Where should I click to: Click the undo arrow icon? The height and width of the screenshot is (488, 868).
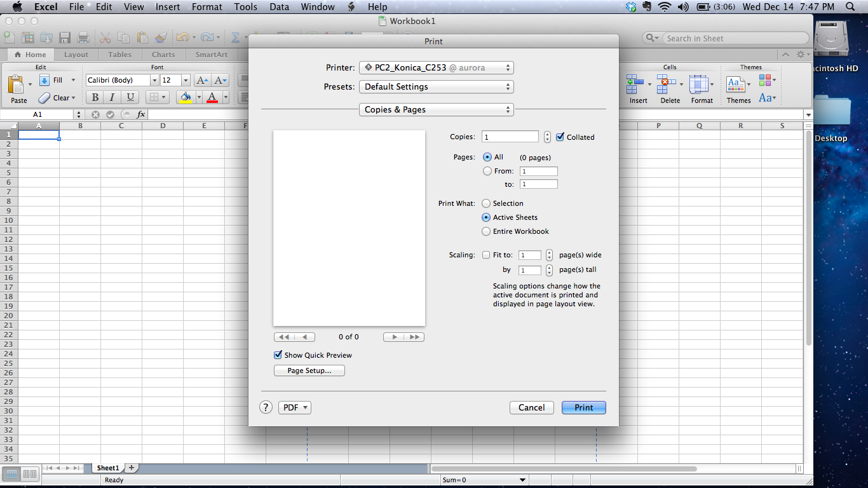(182, 37)
